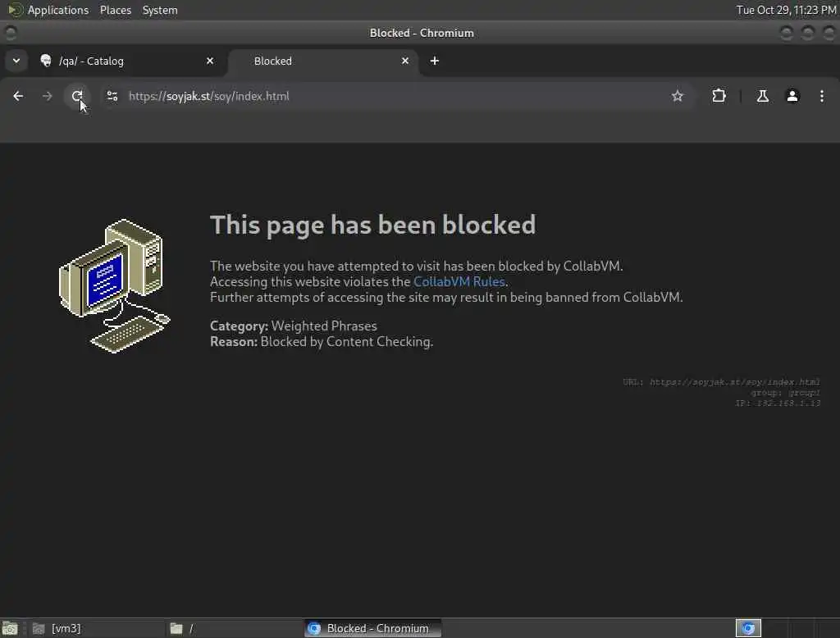Select Blocked - Chromium taskbar button
The image size is (840, 638).
point(373,628)
